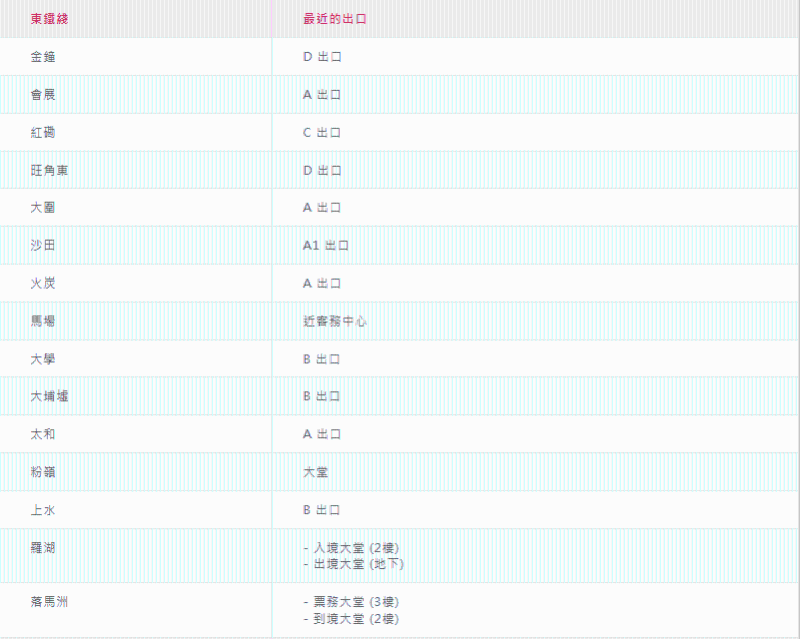Select 旺角東 in the station column
The width and height of the screenshot is (800, 639).
tap(49, 171)
